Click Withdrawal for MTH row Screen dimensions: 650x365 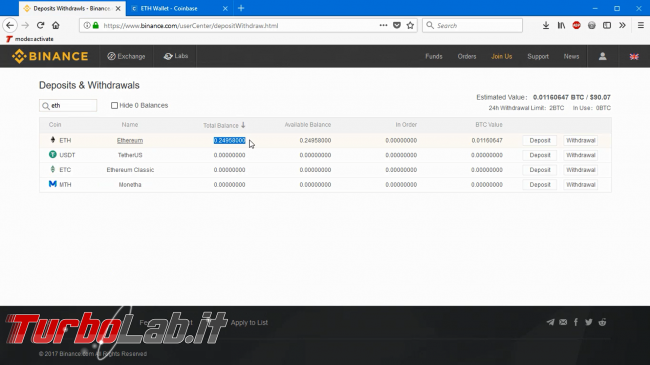point(580,185)
